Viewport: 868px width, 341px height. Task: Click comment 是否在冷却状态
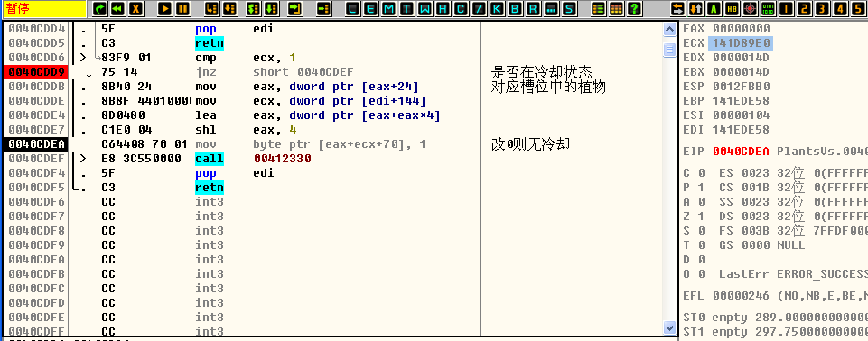541,72
